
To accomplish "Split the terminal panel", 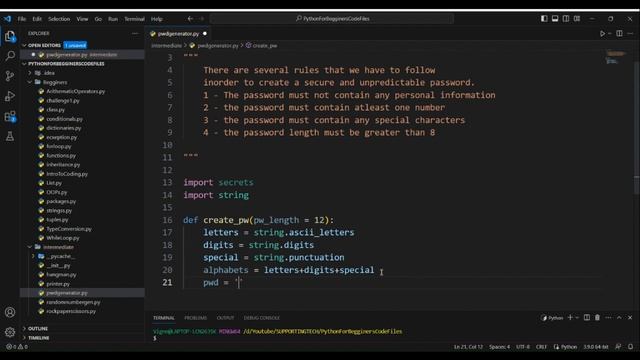I will tap(587, 318).
